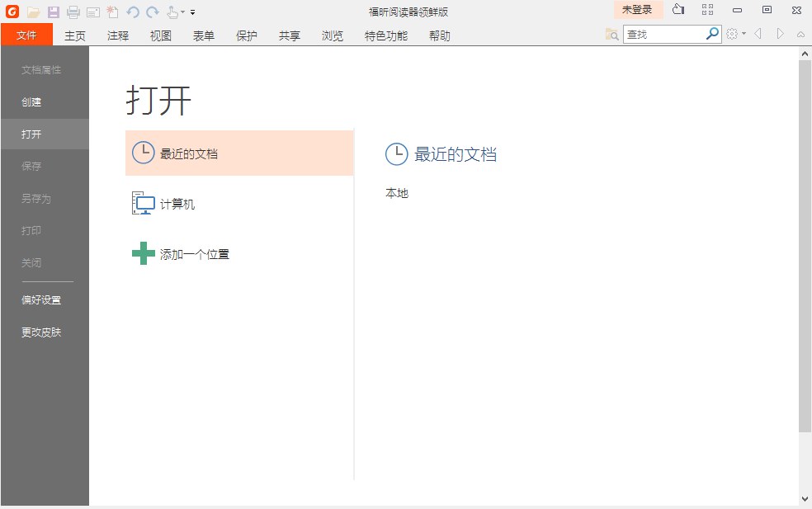This screenshot has height=509, width=812.
Task: Click the Save icon in quick access toolbar
Action: coord(53,12)
